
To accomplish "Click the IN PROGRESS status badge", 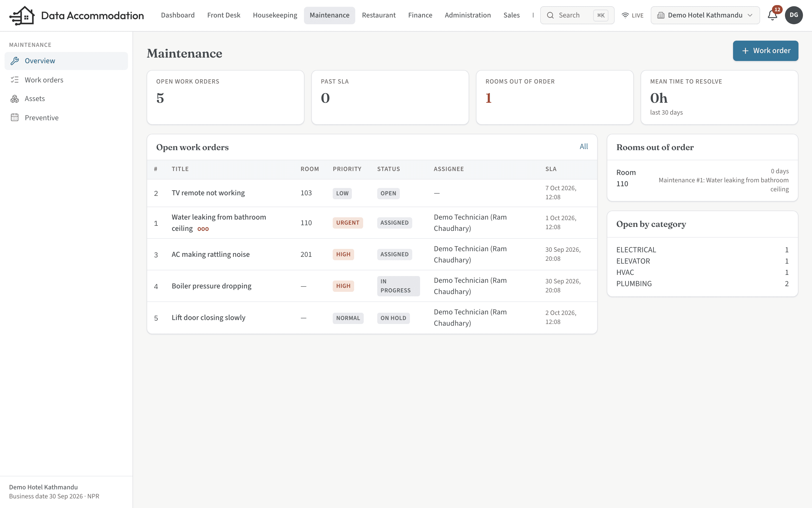I will point(398,286).
